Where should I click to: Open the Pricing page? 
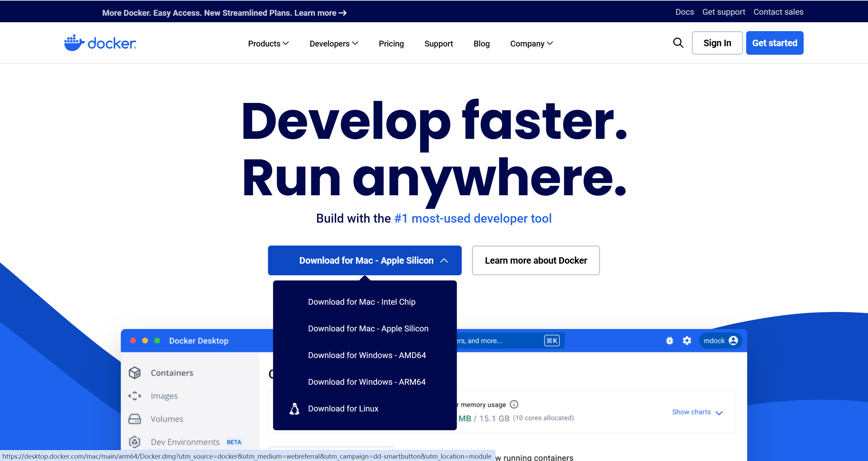391,44
